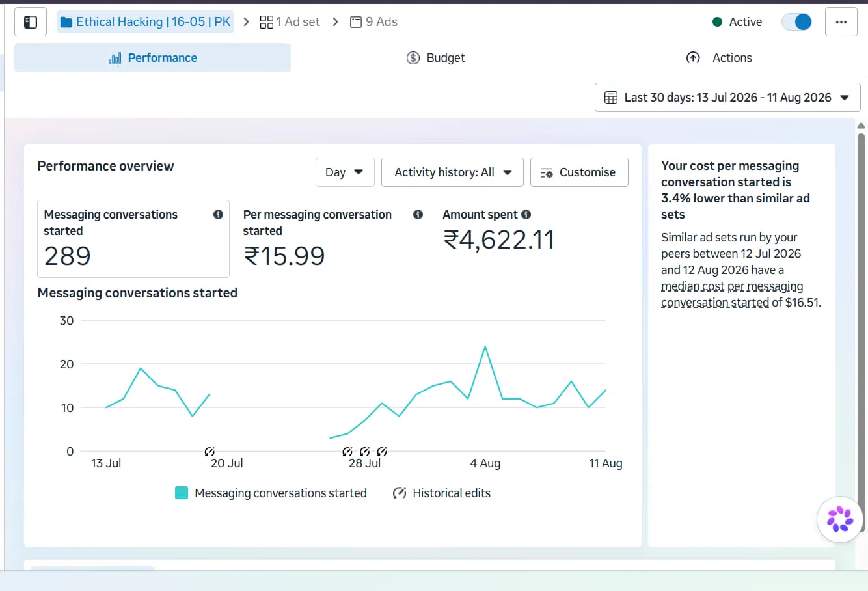Open the Activity history: All dropdown

452,172
